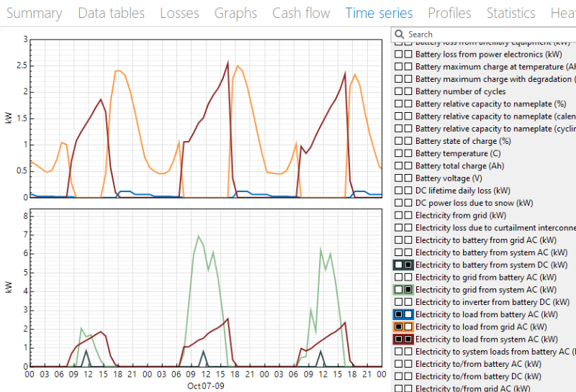Uncheck orange left box for load from grid AC
This screenshot has height=392, width=576.
tap(398, 327)
